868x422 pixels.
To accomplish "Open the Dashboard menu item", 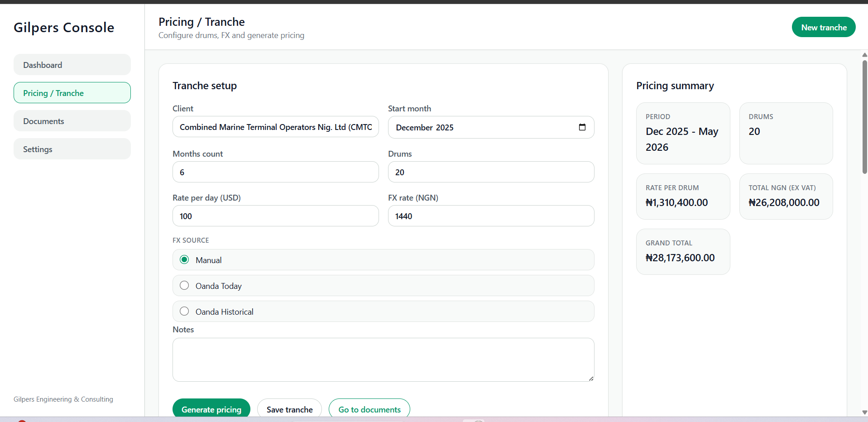I will pyautogui.click(x=72, y=65).
